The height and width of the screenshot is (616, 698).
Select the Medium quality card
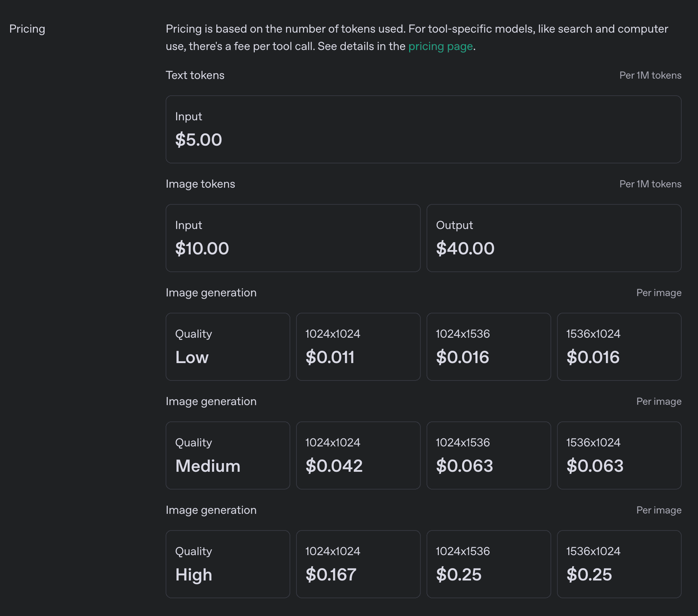coord(228,455)
